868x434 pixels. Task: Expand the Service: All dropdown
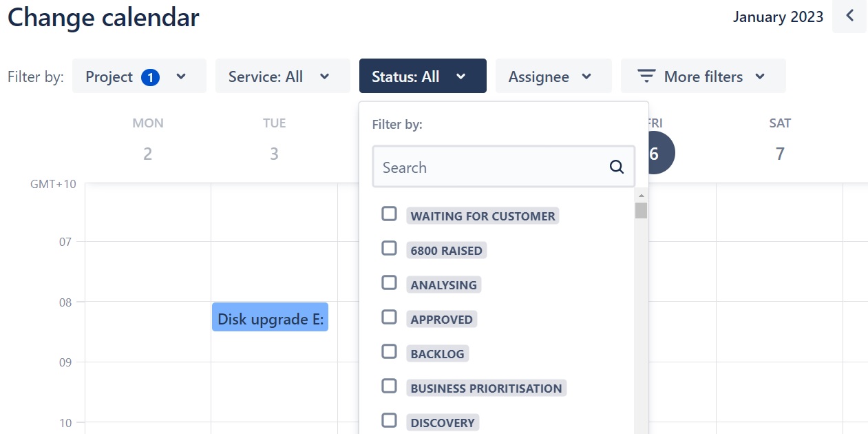(283, 76)
